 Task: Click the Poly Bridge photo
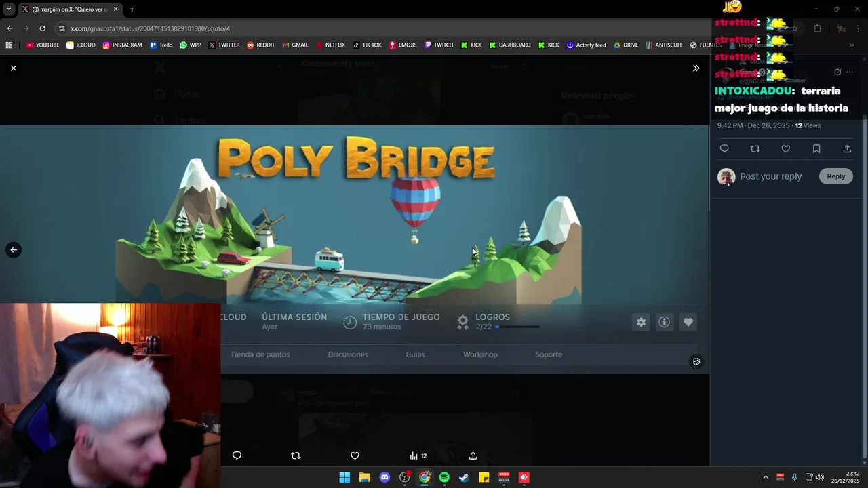click(x=355, y=249)
